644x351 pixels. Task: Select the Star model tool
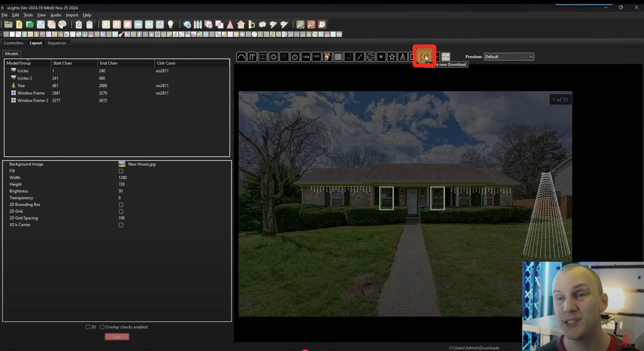[392, 57]
